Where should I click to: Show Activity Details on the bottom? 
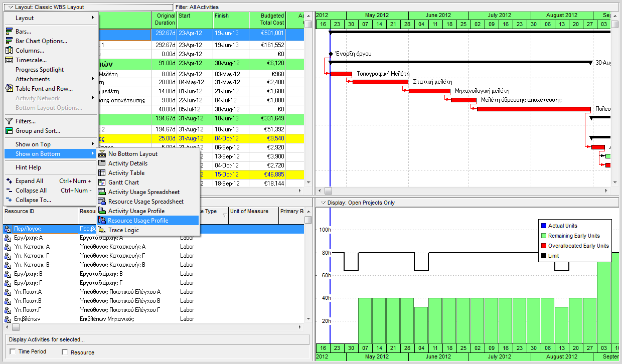point(148,163)
